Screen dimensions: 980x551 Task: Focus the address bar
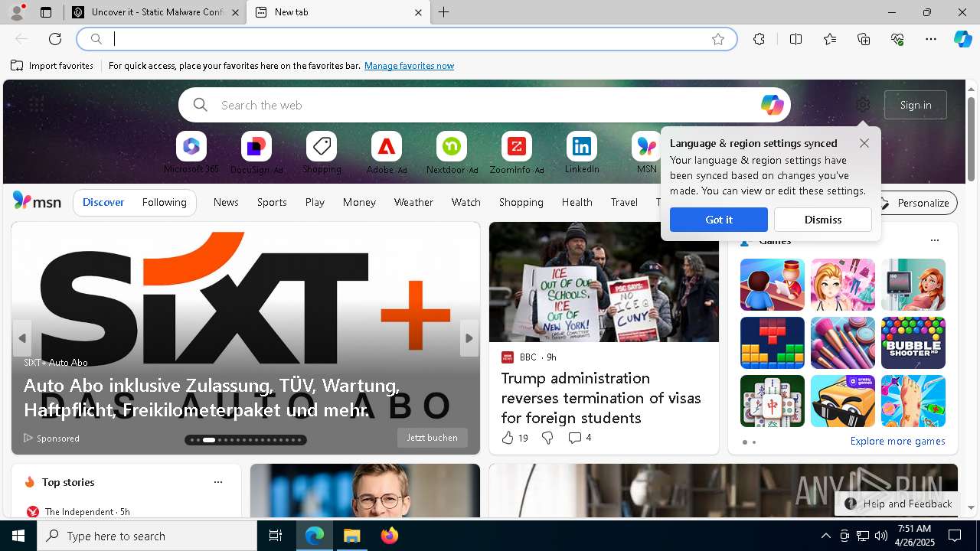point(407,39)
